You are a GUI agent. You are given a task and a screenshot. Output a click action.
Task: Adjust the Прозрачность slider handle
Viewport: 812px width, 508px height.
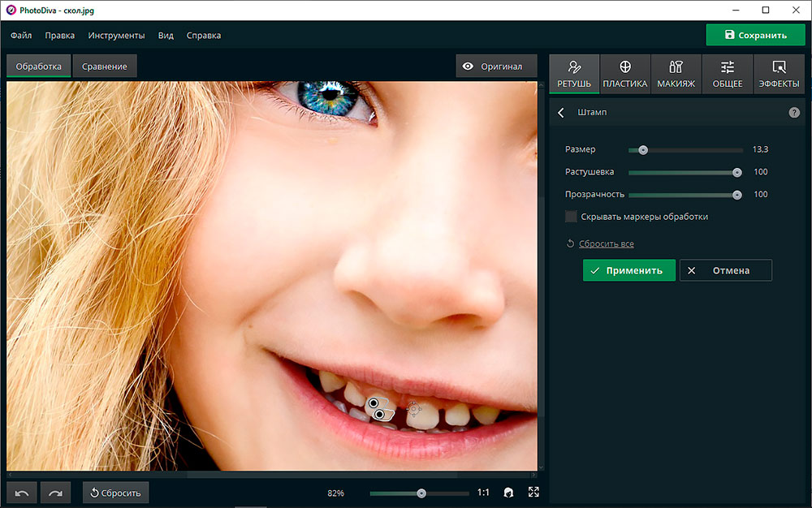(x=737, y=195)
